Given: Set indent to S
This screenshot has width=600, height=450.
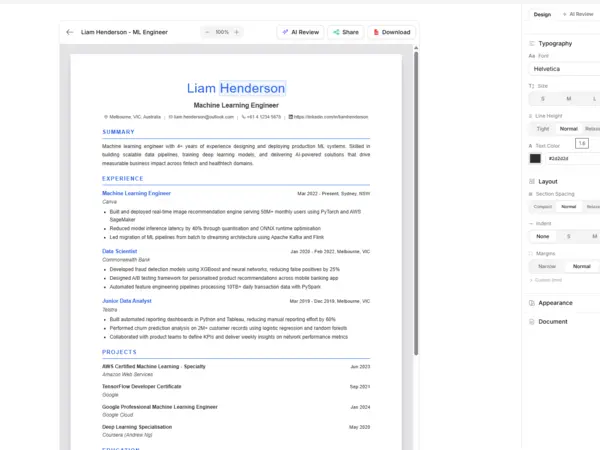Looking at the screenshot, I should point(569,236).
